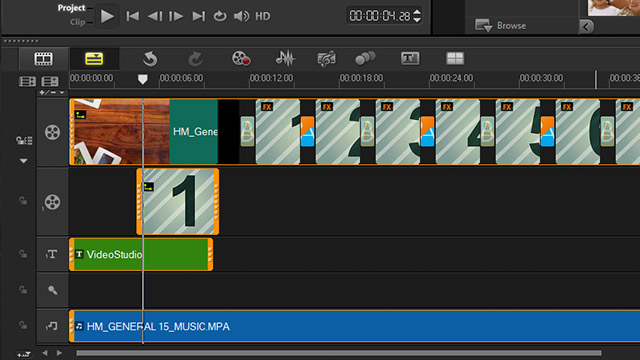The width and height of the screenshot is (640, 360).
Task: Select the HM_GENERAL 15_MUSIC.MPA audio clip
Action: click(x=354, y=326)
